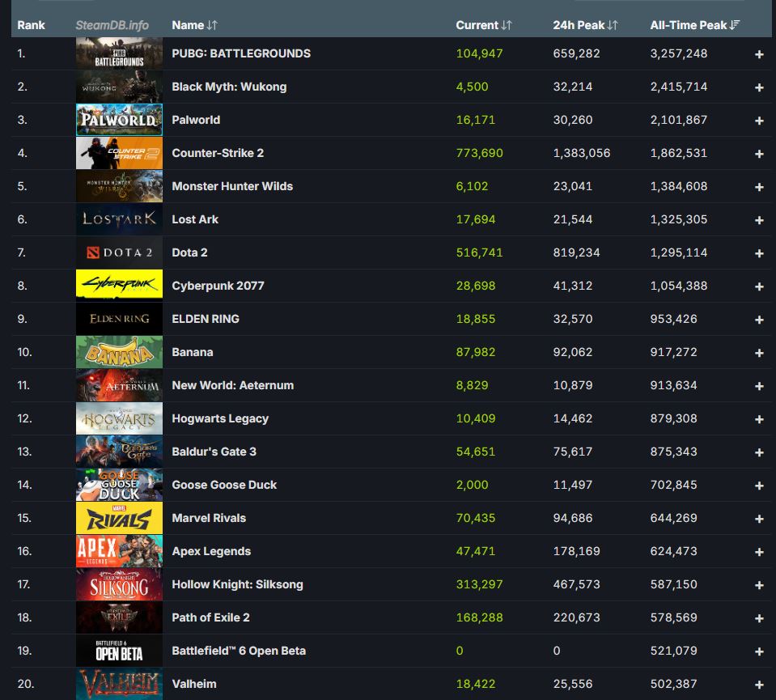Image resolution: width=776 pixels, height=700 pixels.
Task: Click the plus icon for Baldur's Gate 3
Action: 759,452
